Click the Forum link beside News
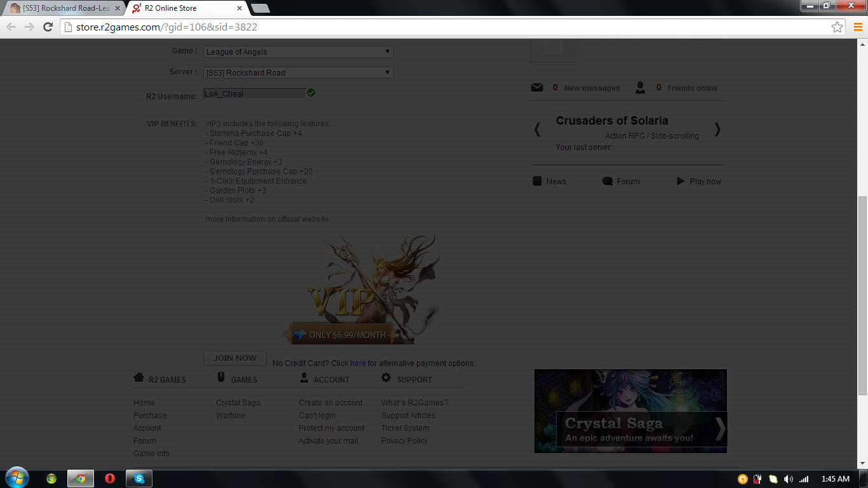This screenshot has width=868, height=488. click(628, 182)
